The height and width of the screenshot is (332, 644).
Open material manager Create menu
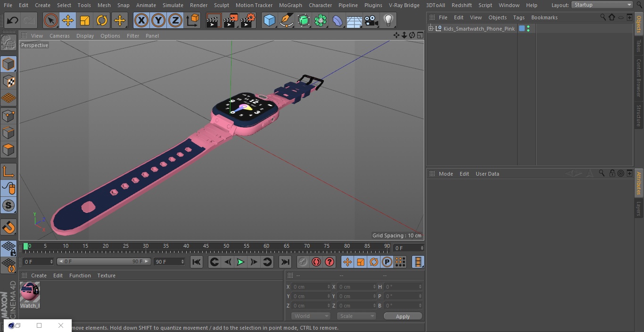pos(39,275)
